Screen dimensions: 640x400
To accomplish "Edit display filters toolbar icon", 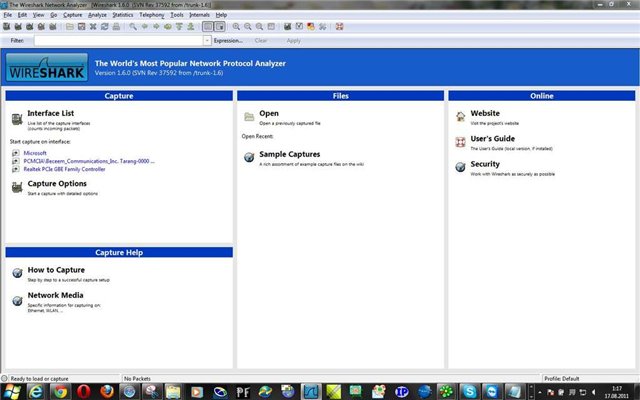I will (299, 27).
